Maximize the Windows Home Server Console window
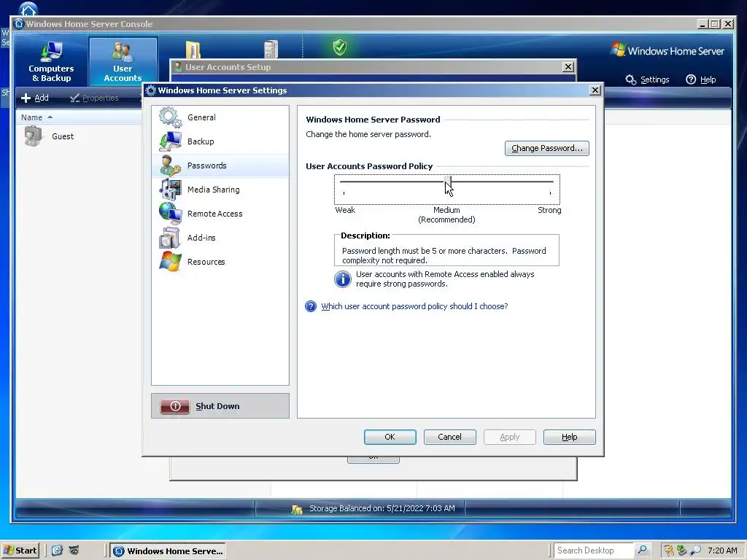Image resolution: width=747 pixels, height=560 pixels. (715, 24)
